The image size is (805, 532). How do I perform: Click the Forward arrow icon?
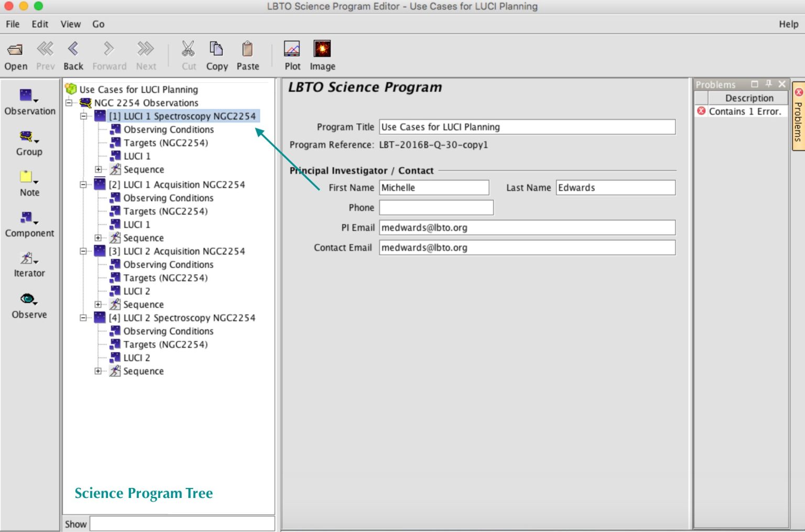(108, 49)
